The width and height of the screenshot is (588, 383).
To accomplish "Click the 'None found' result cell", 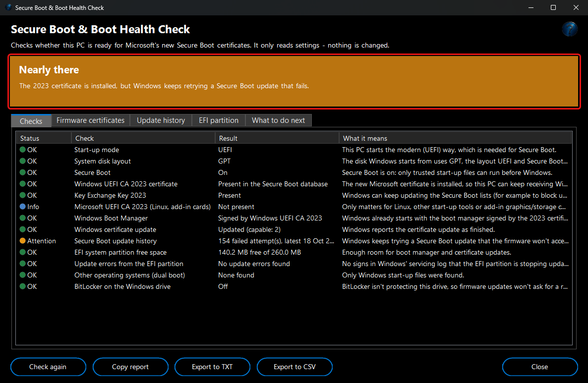I will pyautogui.click(x=236, y=275).
